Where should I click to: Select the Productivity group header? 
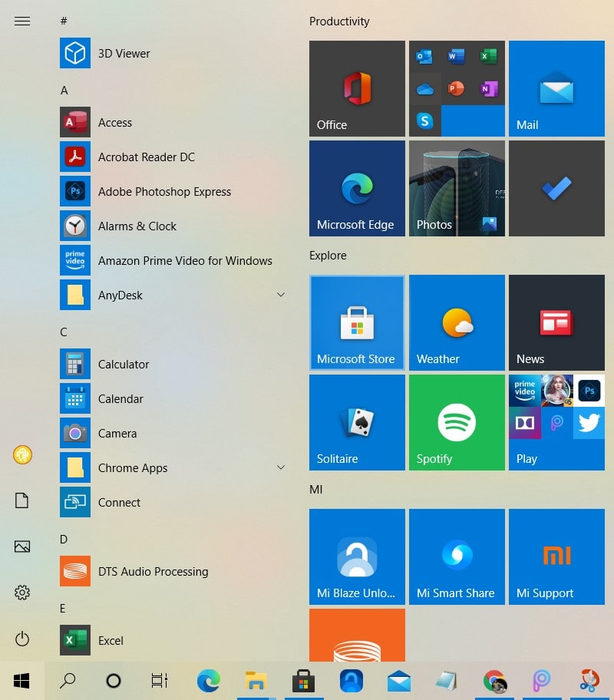(339, 21)
